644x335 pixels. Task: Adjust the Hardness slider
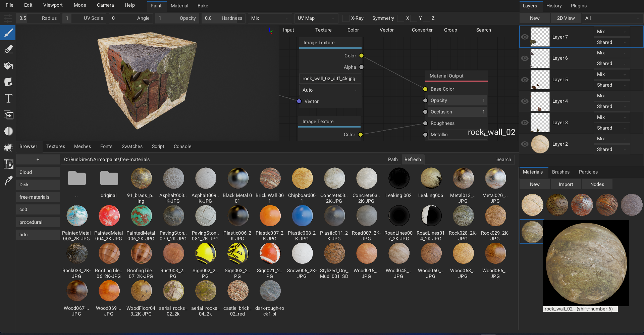coord(223,18)
